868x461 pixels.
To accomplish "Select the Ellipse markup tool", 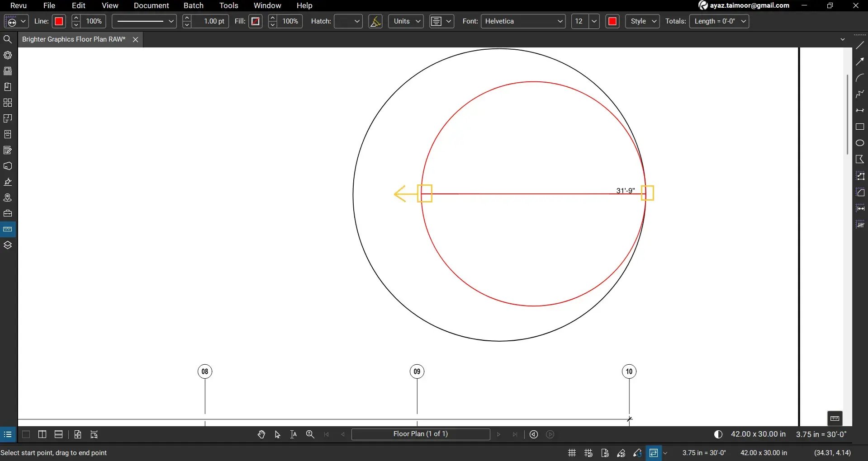I will [x=860, y=142].
